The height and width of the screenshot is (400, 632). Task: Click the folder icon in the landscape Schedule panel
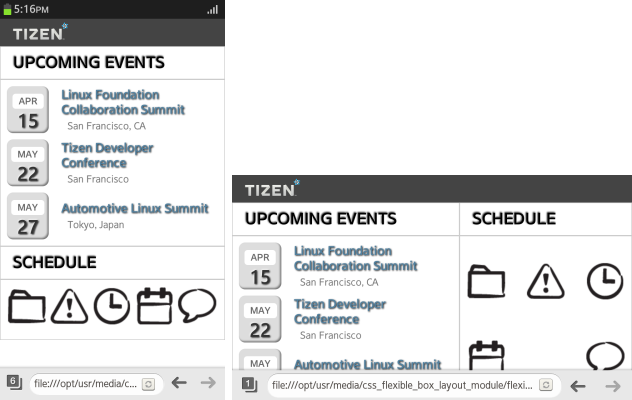[487, 281]
